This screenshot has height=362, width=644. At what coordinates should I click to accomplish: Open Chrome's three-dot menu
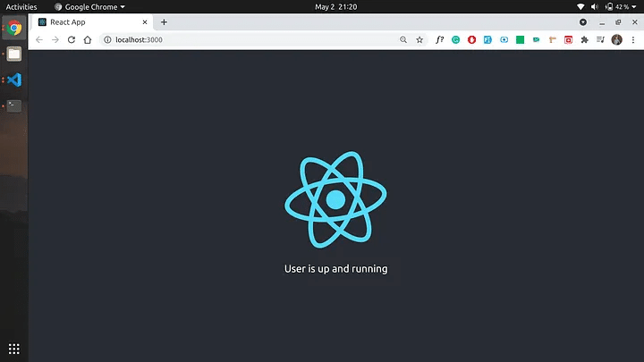tap(633, 40)
